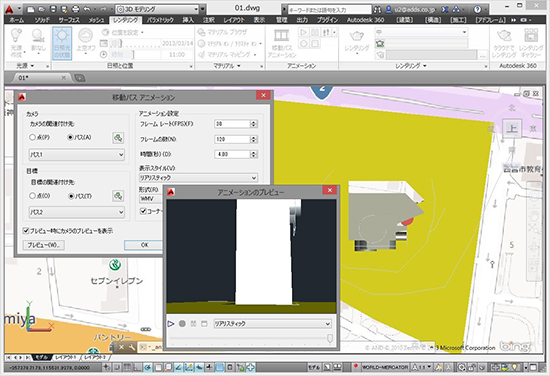Screen dimensions: 550x376
Task: Open the Help question mark icon
Action: pyautogui.click(x=477, y=9)
